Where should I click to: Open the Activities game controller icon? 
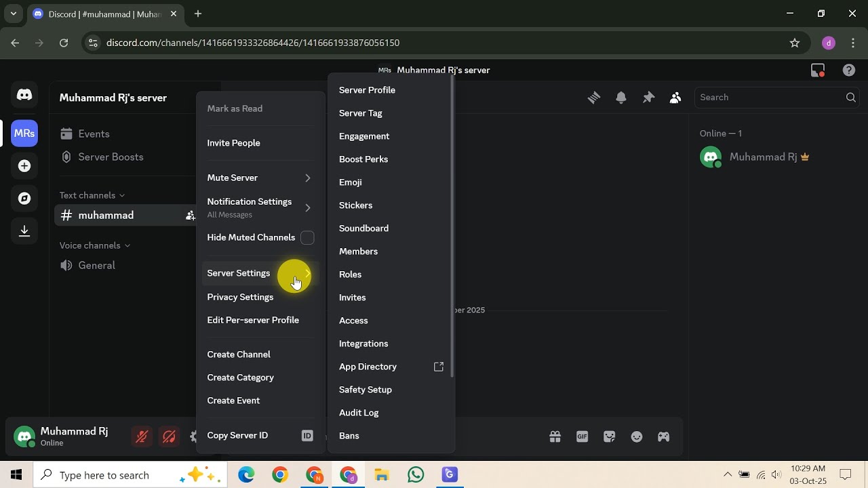click(x=664, y=436)
